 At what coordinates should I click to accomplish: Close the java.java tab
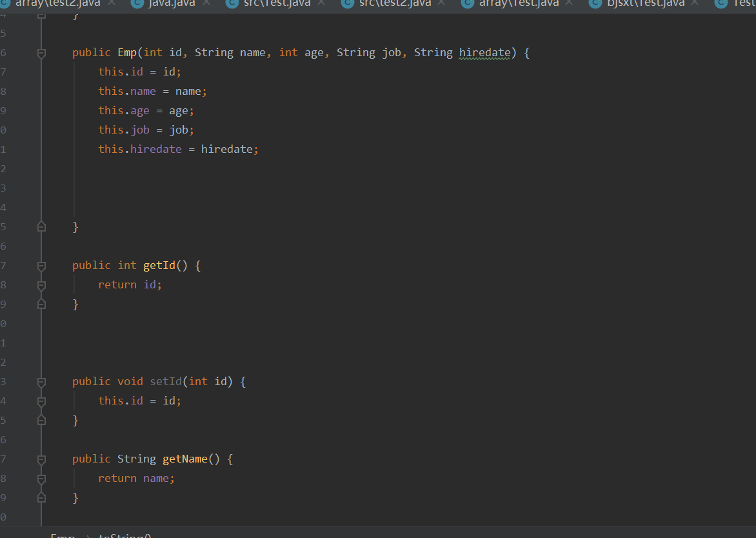206,3
